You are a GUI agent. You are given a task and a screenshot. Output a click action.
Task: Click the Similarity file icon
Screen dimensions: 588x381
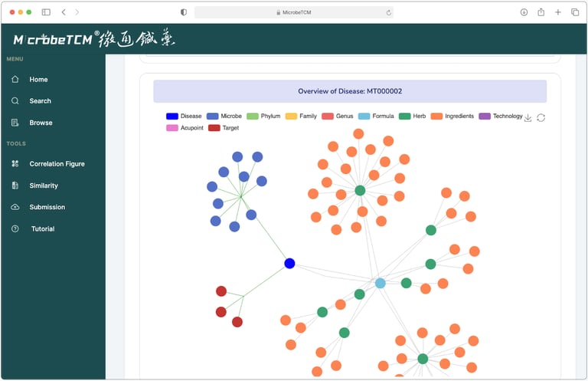15,185
